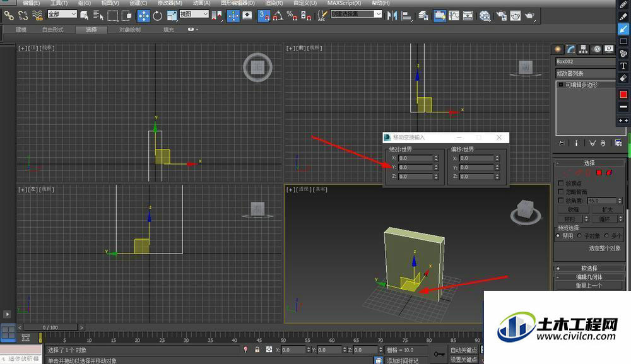
Task: Click Edit Named Selection Sets icon
Action: [322, 16]
